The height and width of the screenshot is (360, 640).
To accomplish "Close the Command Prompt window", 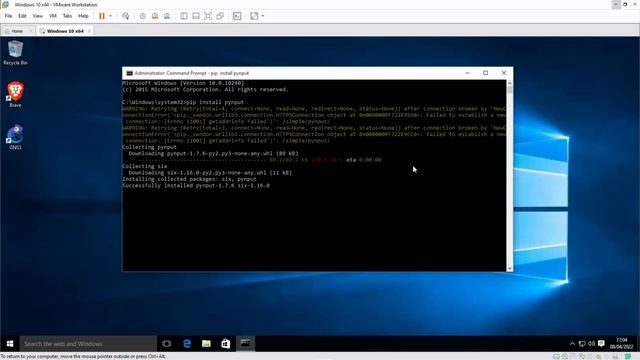I will pos(504,73).
